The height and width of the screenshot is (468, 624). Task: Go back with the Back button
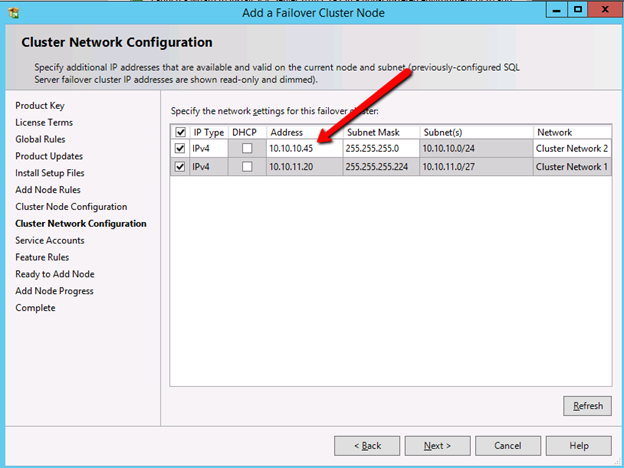(367, 445)
